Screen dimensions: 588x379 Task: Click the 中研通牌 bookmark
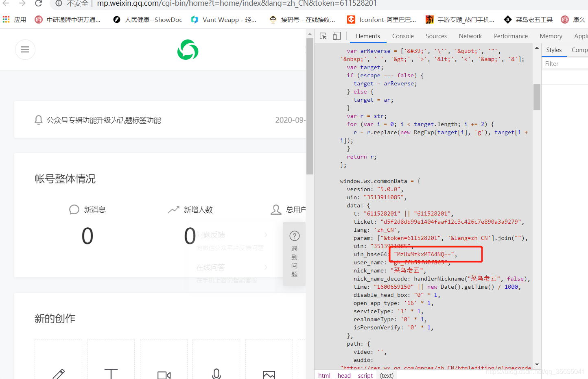68,20
